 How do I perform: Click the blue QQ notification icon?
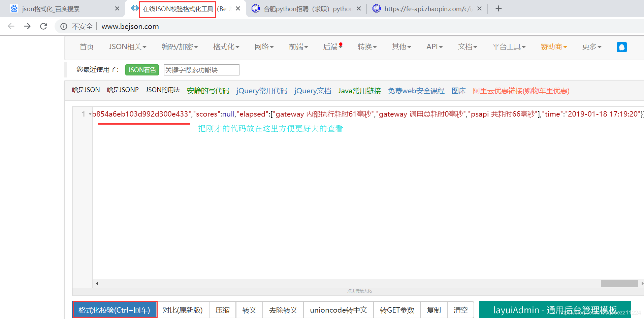pyautogui.click(x=621, y=47)
